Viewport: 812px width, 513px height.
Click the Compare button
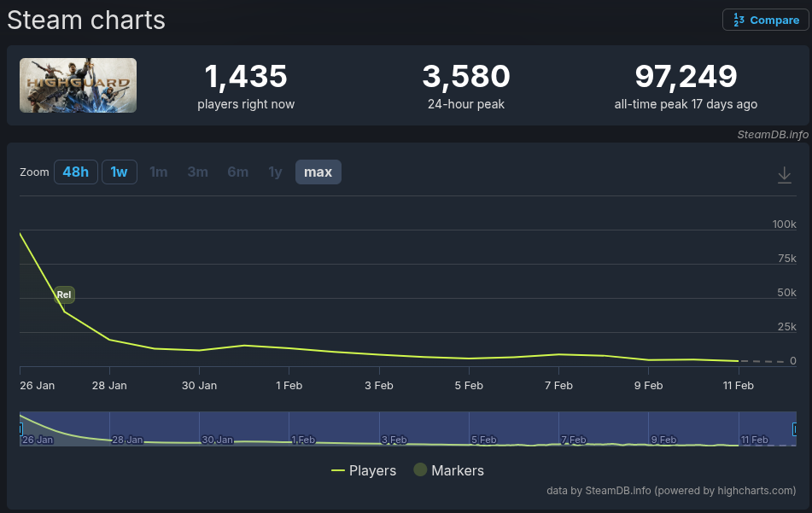pyautogui.click(x=765, y=20)
